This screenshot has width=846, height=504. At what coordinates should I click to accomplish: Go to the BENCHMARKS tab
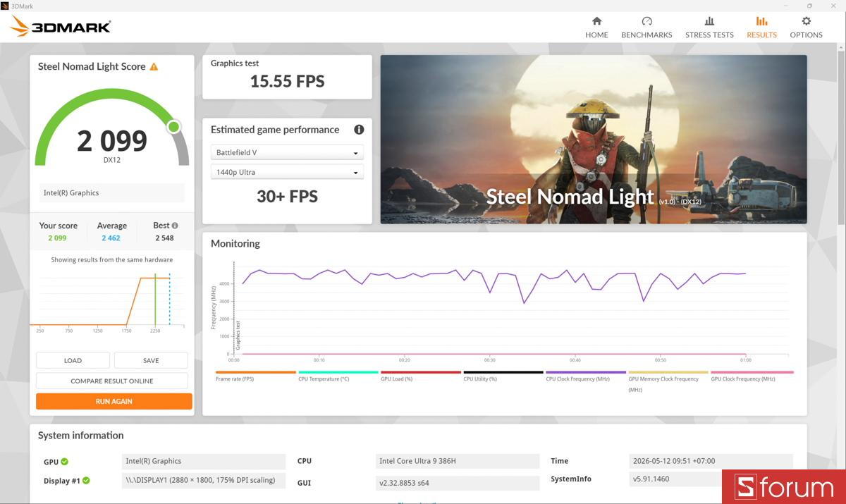[646, 27]
